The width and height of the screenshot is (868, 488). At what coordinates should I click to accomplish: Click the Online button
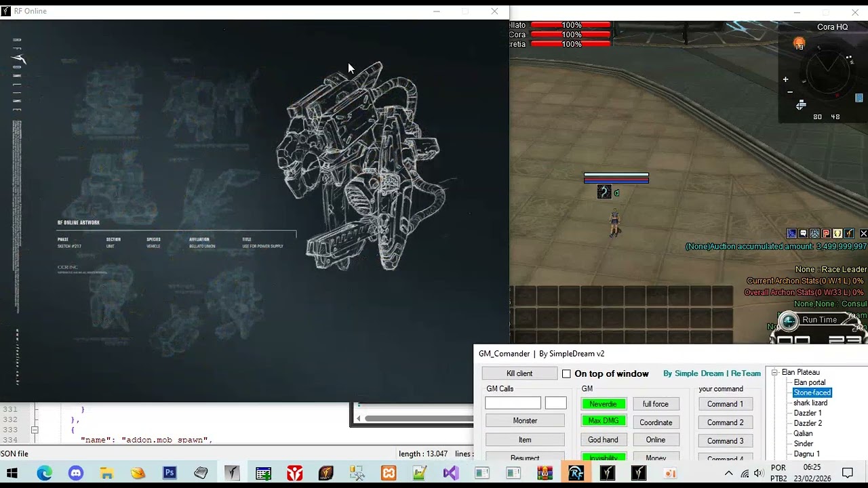point(656,440)
